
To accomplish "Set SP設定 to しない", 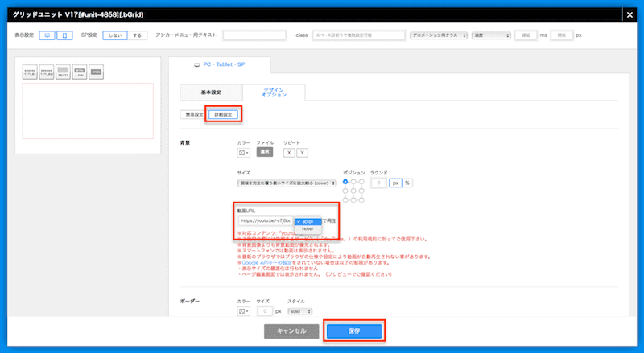I will point(114,35).
